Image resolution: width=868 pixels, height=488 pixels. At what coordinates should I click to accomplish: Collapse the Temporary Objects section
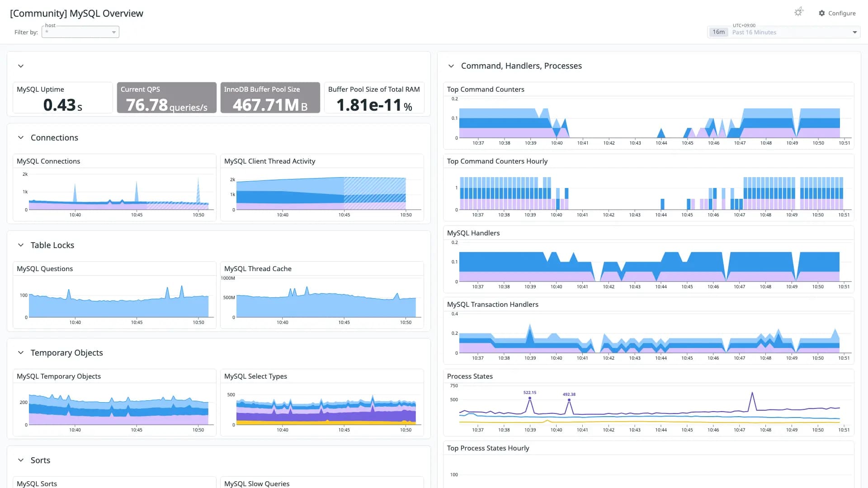coord(21,352)
